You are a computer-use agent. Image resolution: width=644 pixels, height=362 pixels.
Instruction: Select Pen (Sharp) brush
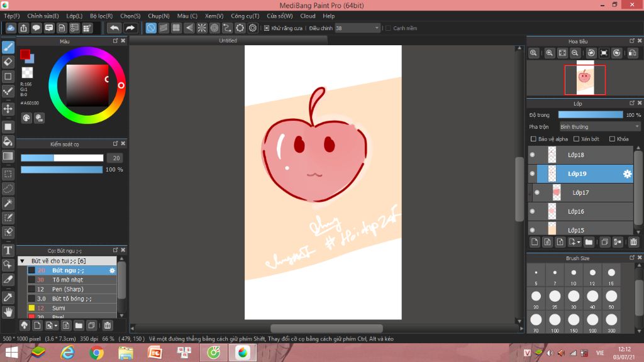(x=72, y=289)
